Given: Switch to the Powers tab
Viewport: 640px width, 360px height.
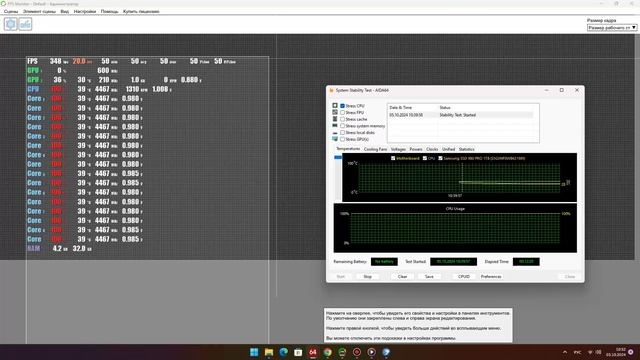Looking at the screenshot, I should click(x=416, y=149).
